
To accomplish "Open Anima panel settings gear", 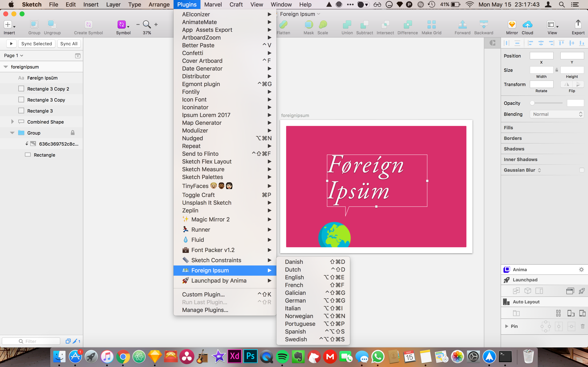I will [x=581, y=269].
